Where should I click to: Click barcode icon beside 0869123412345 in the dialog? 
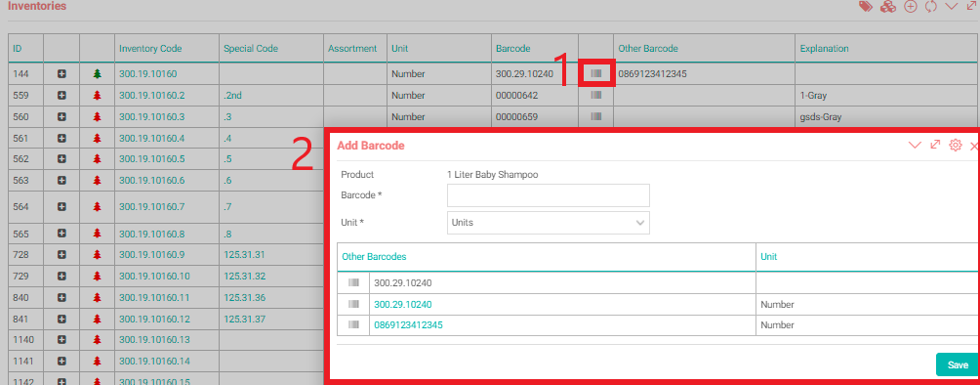[353, 324]
